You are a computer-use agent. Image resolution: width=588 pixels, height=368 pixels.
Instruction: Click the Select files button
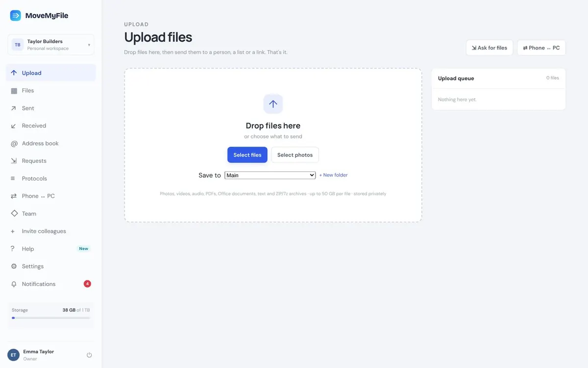point(247,155)
